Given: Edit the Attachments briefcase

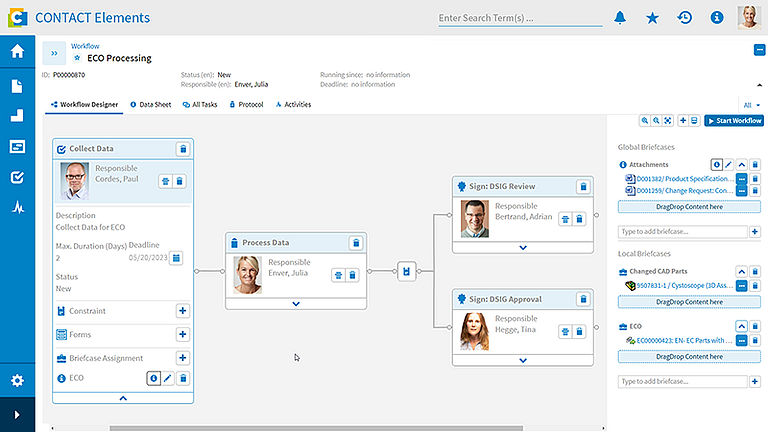Looking at the screenshot, I should (728, 165).
